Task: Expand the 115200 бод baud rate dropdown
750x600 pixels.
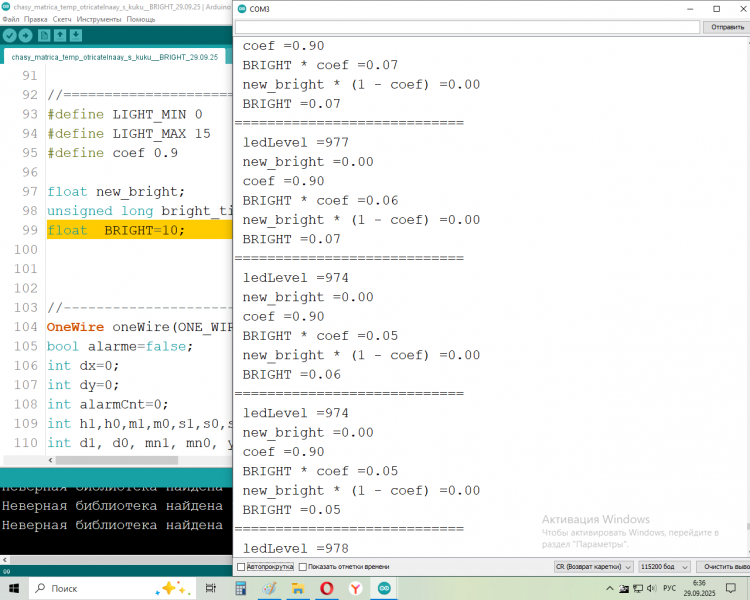Action: [663, 567]
